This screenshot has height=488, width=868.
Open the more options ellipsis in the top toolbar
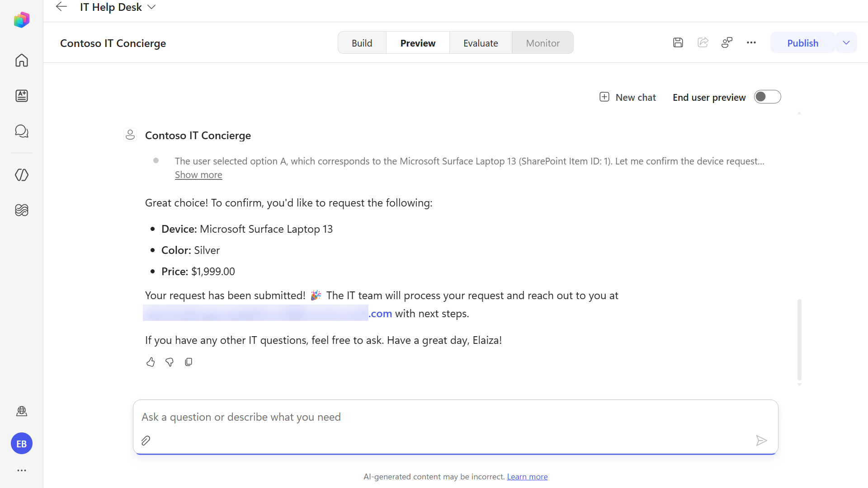point(751,42)
